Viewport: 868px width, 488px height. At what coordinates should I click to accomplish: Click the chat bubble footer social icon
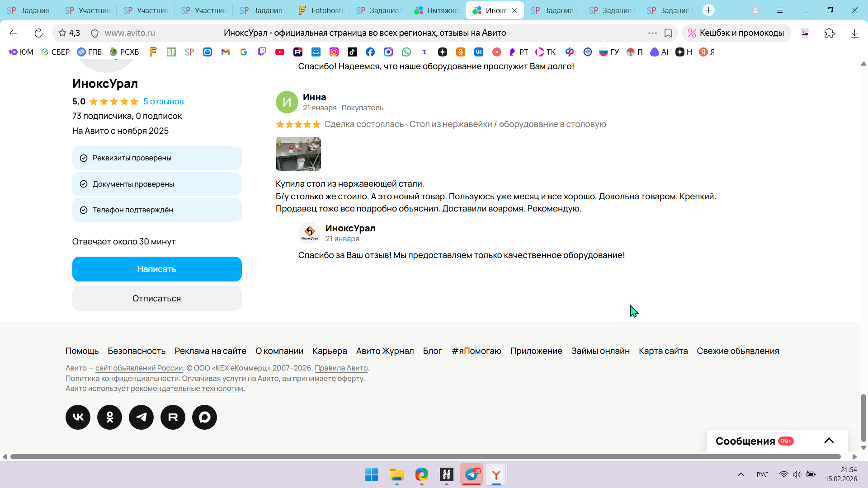pyautogui.click(x=204, y=417)
